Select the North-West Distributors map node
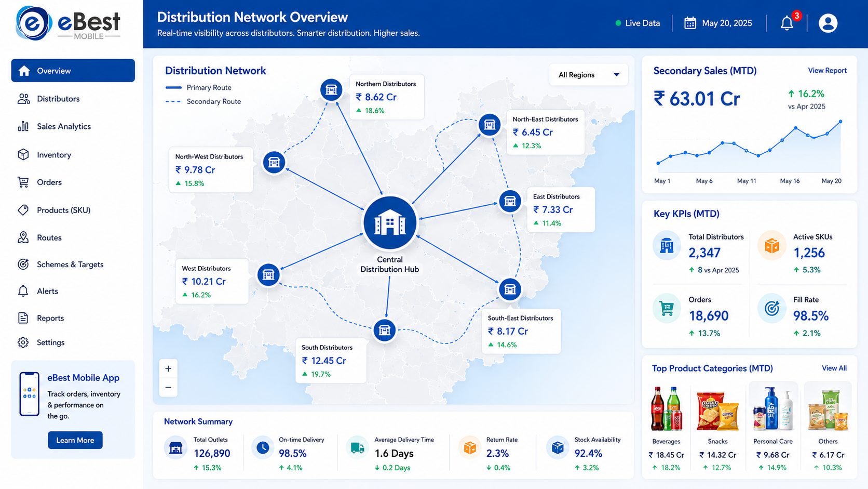This screenshot has height=489, width=868. point(274,163)
